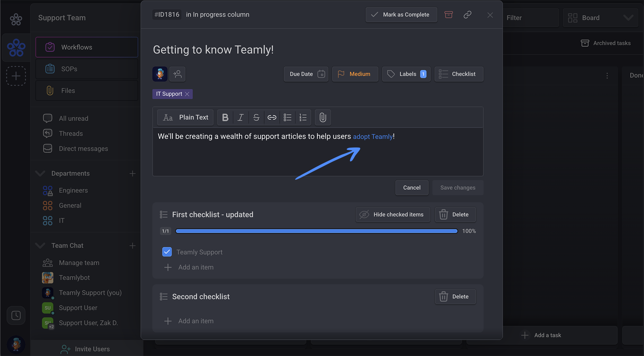Insert a numbered list
The image size is (644, 356).
tap(303, 118)
